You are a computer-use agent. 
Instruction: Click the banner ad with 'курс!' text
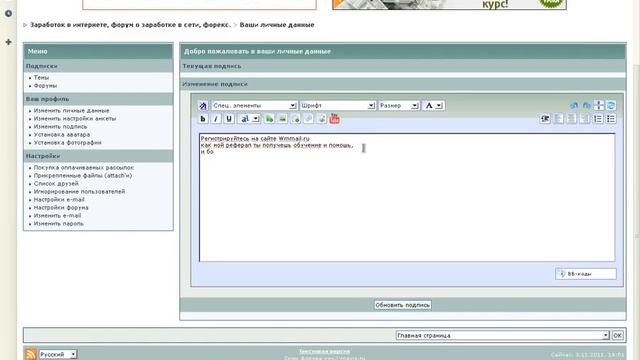[x=449, y=4]
